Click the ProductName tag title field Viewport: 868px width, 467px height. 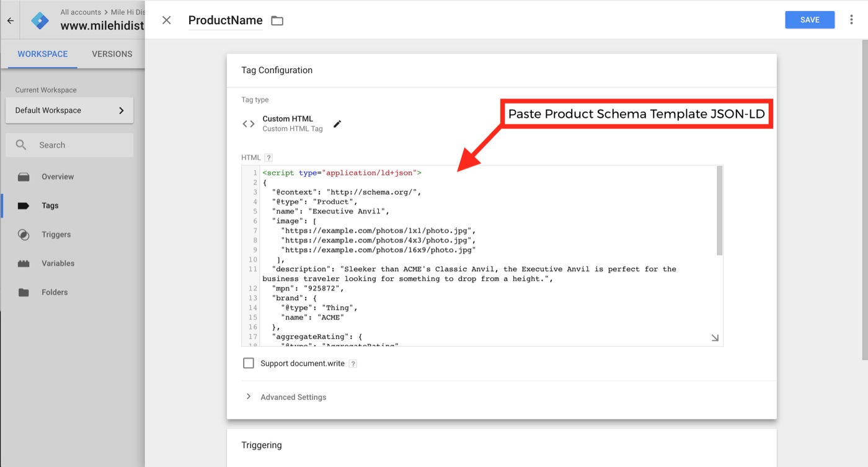click(x=226, y=20)
